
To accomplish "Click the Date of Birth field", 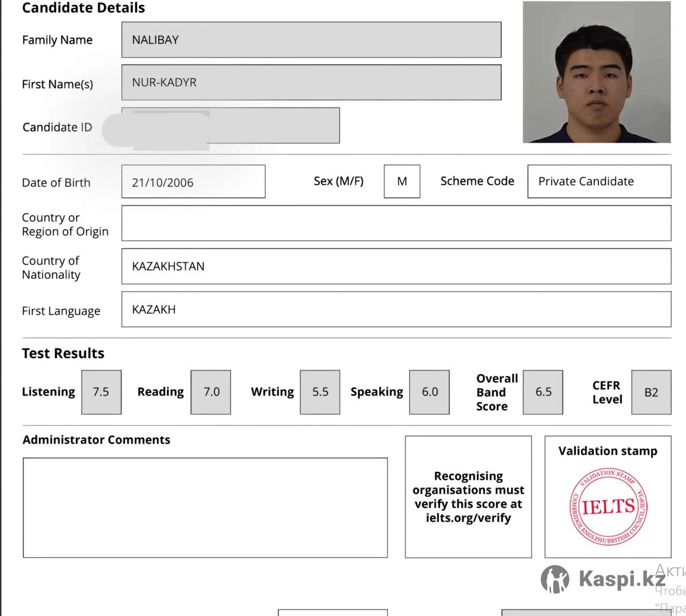I will click(193, 182).
